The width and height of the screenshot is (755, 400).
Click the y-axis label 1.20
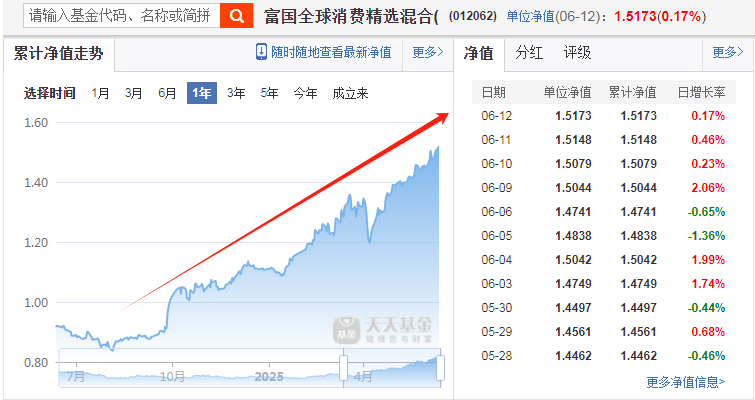click(36, 243)
